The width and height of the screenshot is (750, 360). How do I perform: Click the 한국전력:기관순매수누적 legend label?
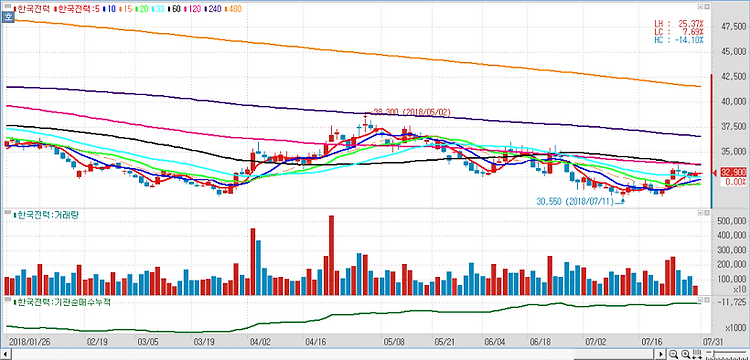62,302
